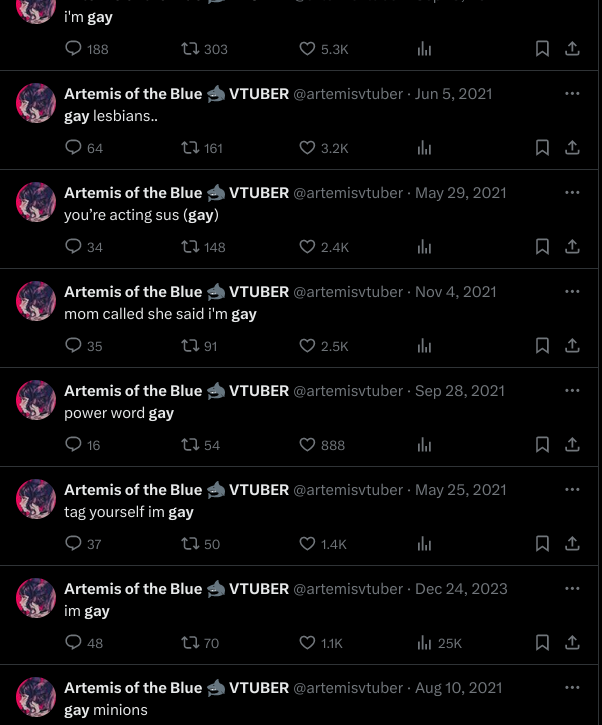Open Artemis of the Blue profile name on Jun 5 tweet
Screen dimensions: 602x725
(133, 94)
